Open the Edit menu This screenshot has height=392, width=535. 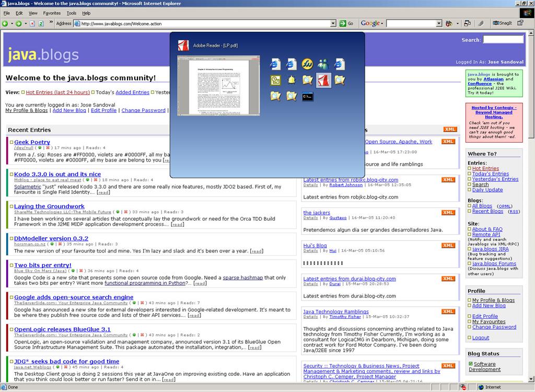click(19, 13)
